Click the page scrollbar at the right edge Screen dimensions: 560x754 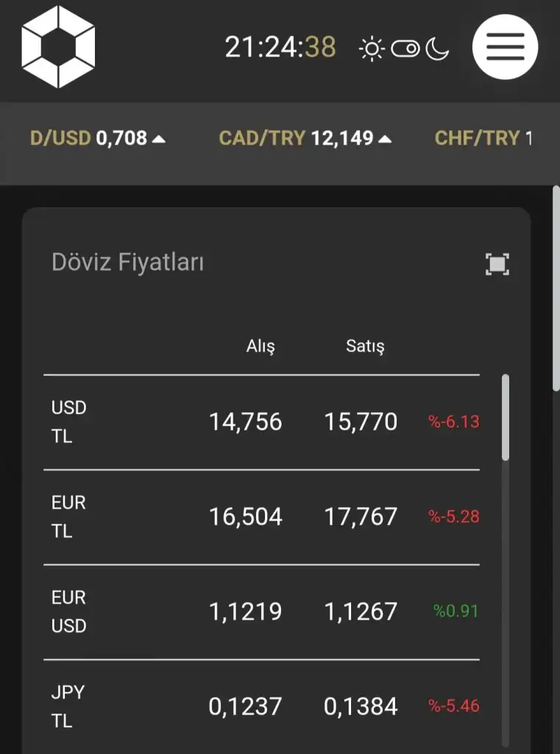tap(556, 287)
